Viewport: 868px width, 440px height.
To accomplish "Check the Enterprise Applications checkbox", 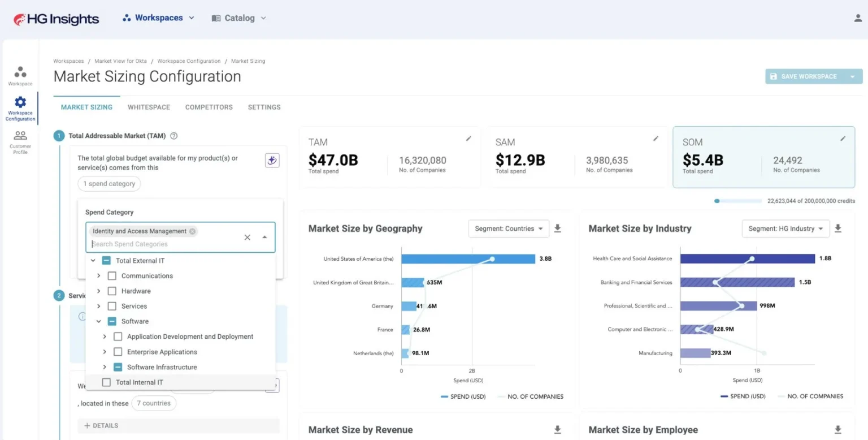I will [118, 352].
